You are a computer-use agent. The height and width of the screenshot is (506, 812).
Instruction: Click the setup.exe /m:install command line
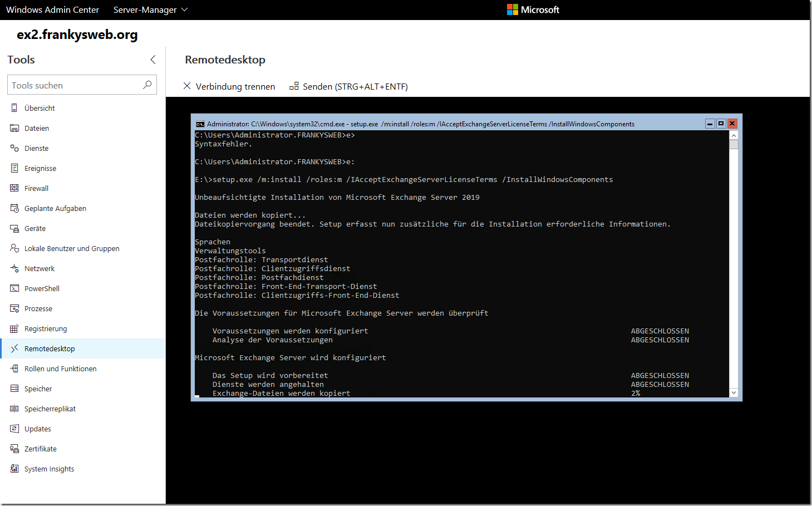tap(403, 179)
